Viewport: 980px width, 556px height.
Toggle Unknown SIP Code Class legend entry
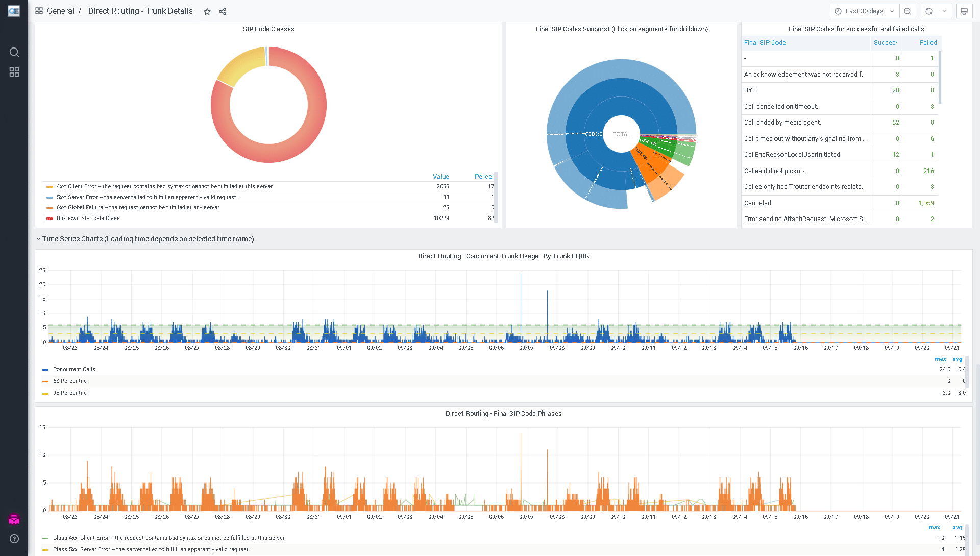pyautogui.click(x=89, y=218)
